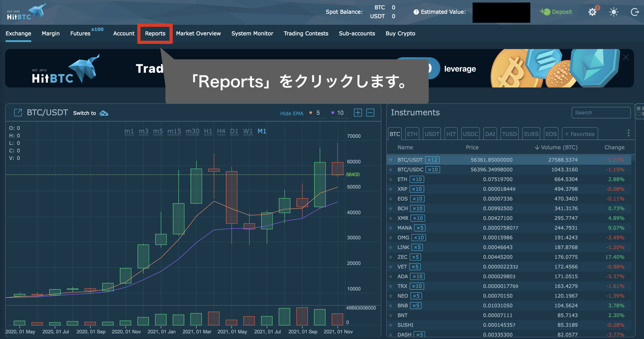Click the Estimated Value help icon
This screenshot has height=339, width=644.
[416, 12]
